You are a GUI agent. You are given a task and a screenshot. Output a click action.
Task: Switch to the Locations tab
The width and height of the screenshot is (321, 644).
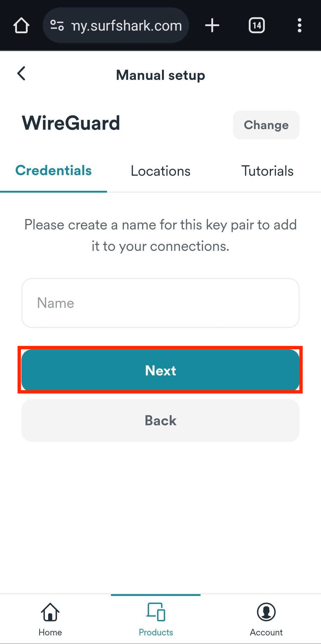[160, 171]
